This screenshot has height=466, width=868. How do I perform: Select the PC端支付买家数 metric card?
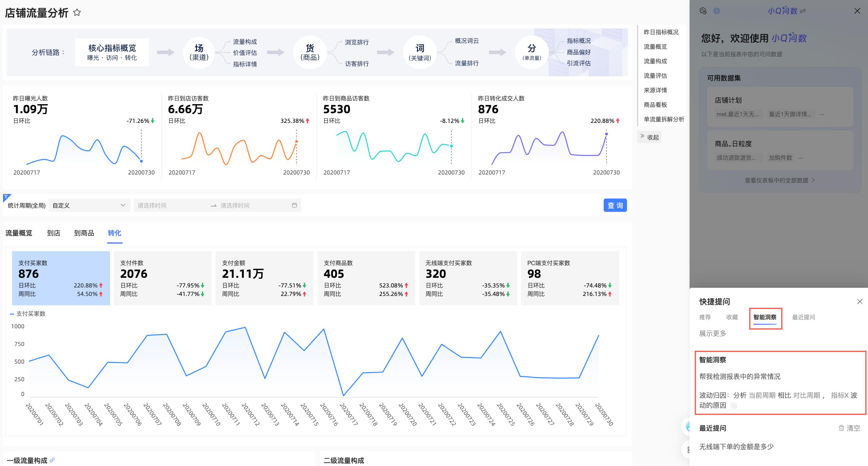(x=569, y=278)
